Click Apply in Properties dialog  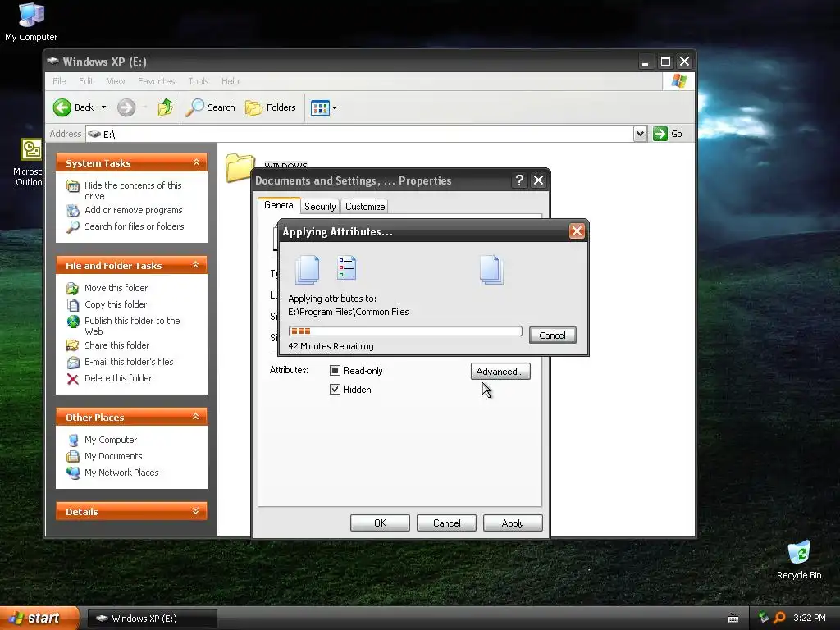[x=513, y=523]
